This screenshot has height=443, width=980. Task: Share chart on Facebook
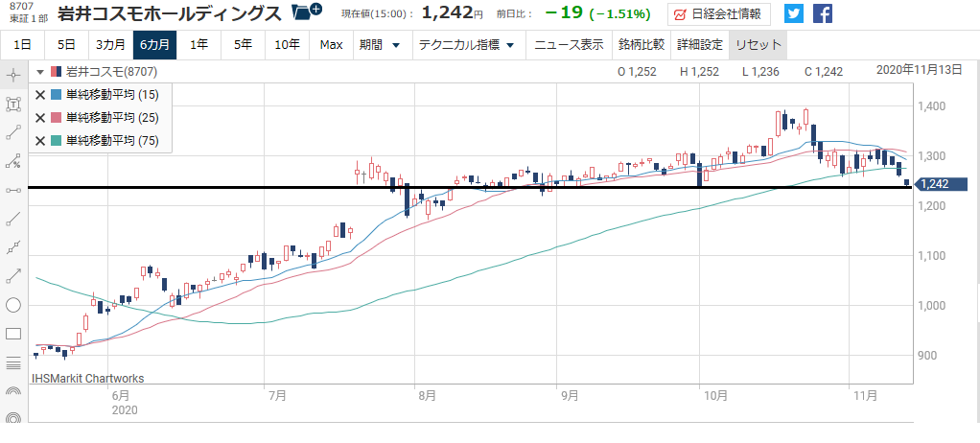pos(823,13)
